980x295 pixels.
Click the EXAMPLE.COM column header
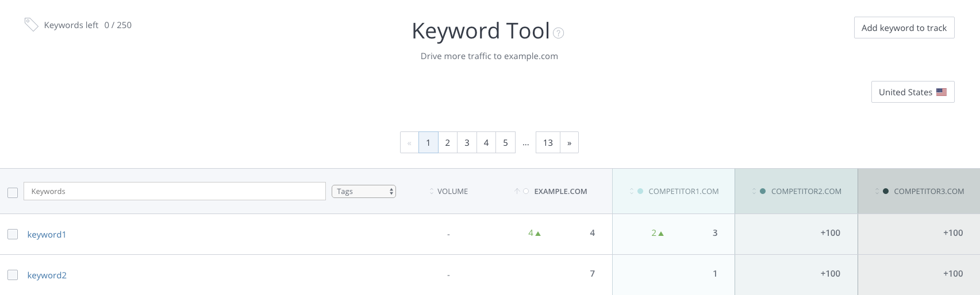pyautogui.click(x=560, y=192)
